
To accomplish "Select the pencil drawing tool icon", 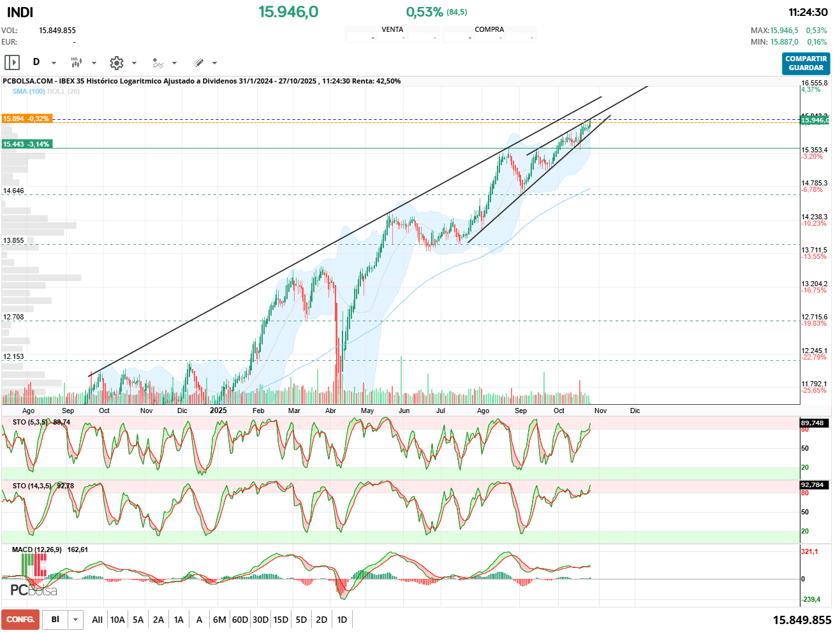I will point(198,62).
